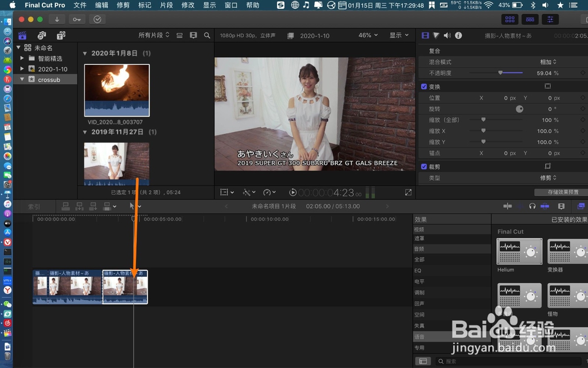588x368 pixels.
Task: Enable the 变换 checkbox in the inspector
Action: pos(425,86)
